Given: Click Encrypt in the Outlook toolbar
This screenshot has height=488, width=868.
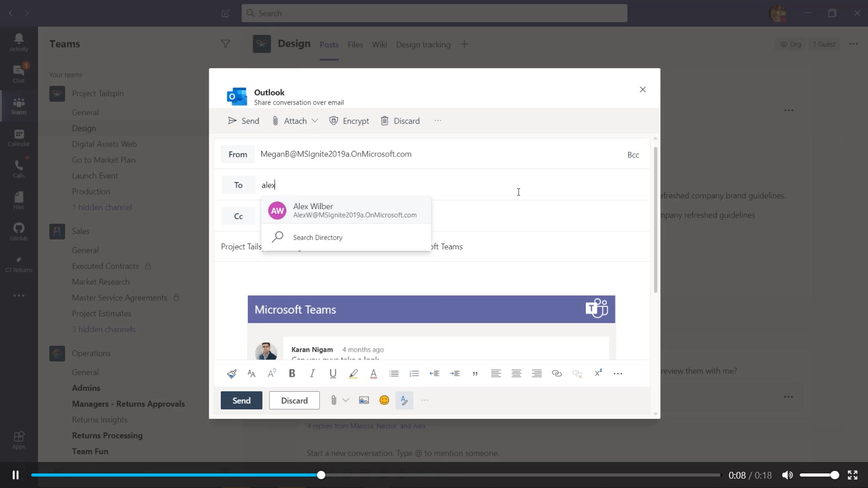Looking at the screenshot, I should point(349,121).
